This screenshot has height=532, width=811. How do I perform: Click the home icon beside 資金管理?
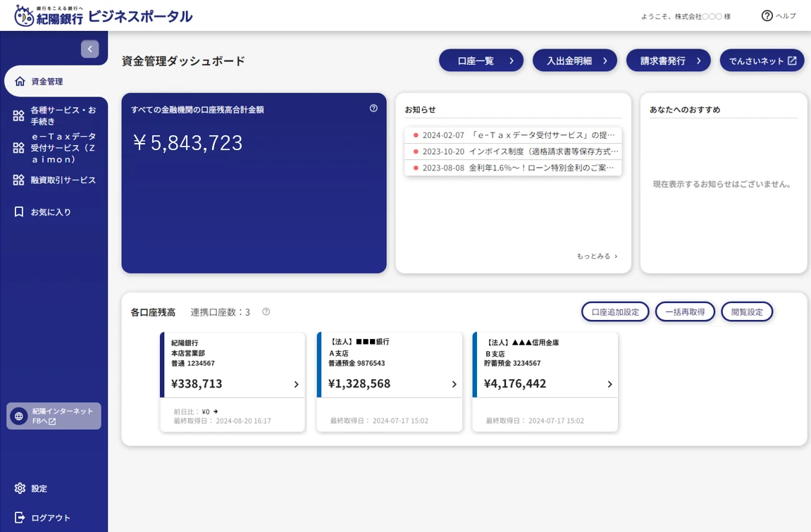pyautogui.click(x=20, y=81)
